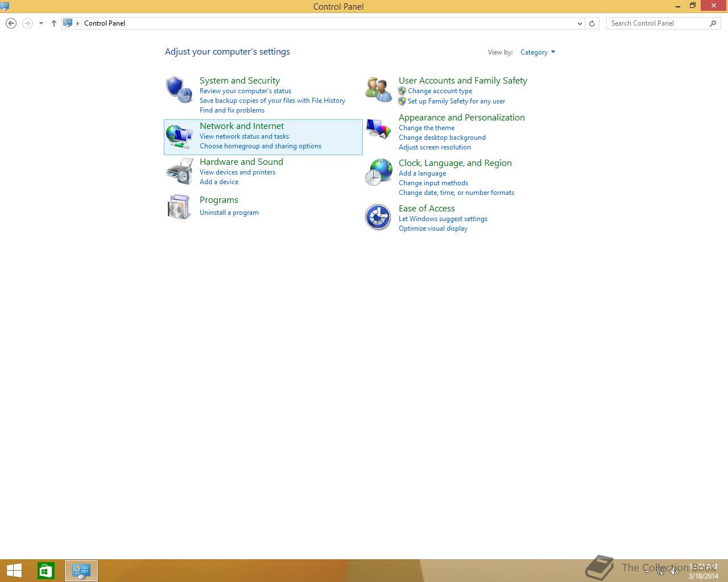Open Ease of Access heading
The width and height of the screenshot is (728, 582).
point(427,209)
